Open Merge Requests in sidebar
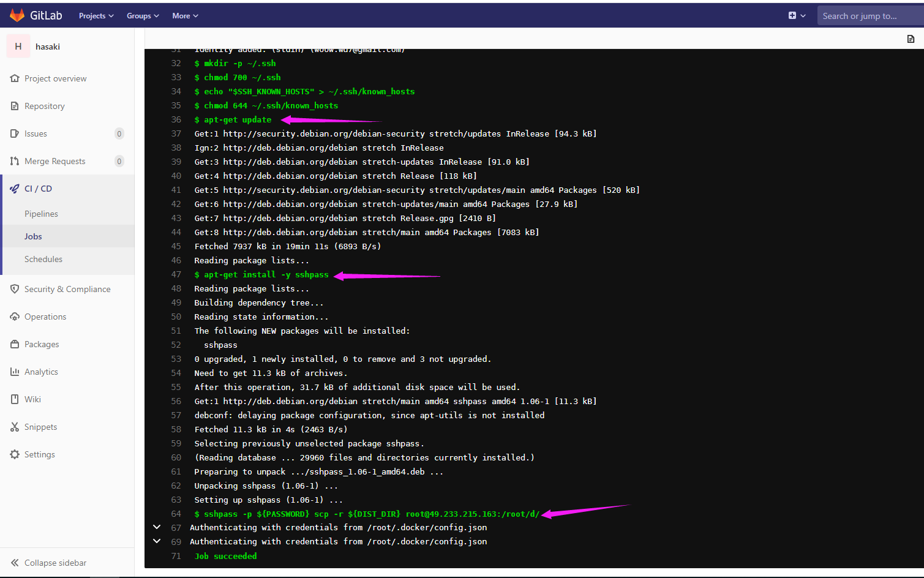Screen dimensions: 924x578 point(55,161)
